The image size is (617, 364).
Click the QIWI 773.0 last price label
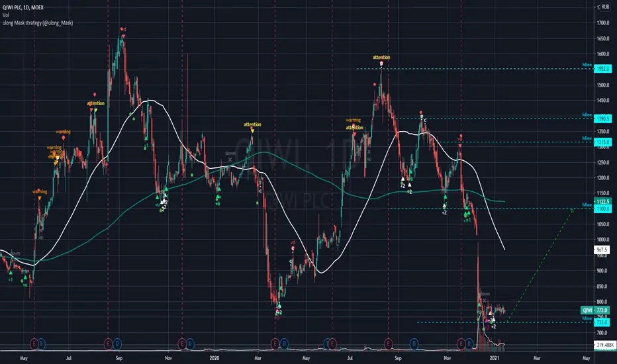[x=595, y=310]
